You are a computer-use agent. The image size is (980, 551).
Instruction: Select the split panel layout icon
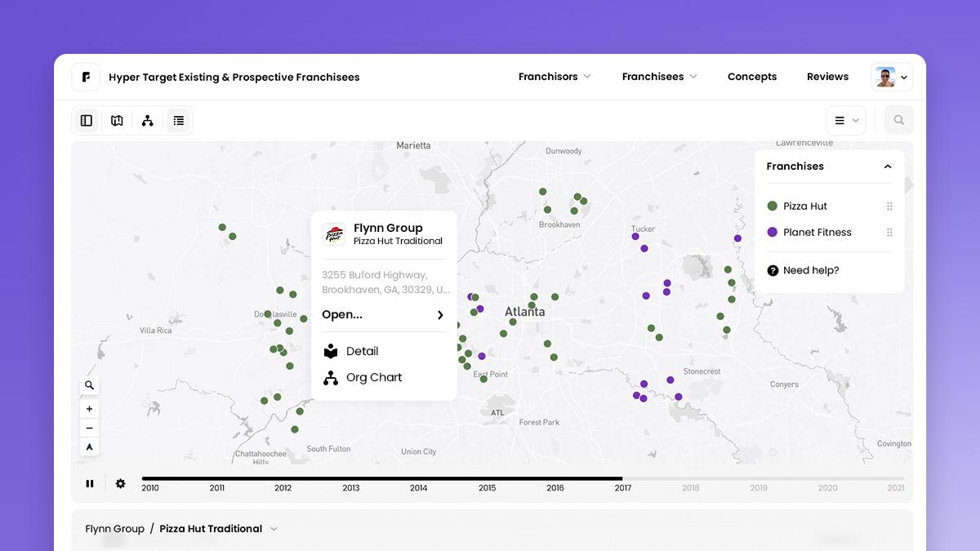click(86, 120)
